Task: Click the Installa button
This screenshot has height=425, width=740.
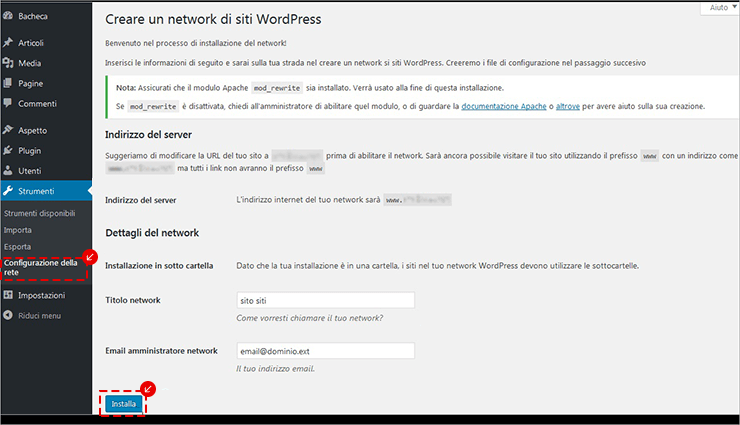Action: [x=124, y=404]
